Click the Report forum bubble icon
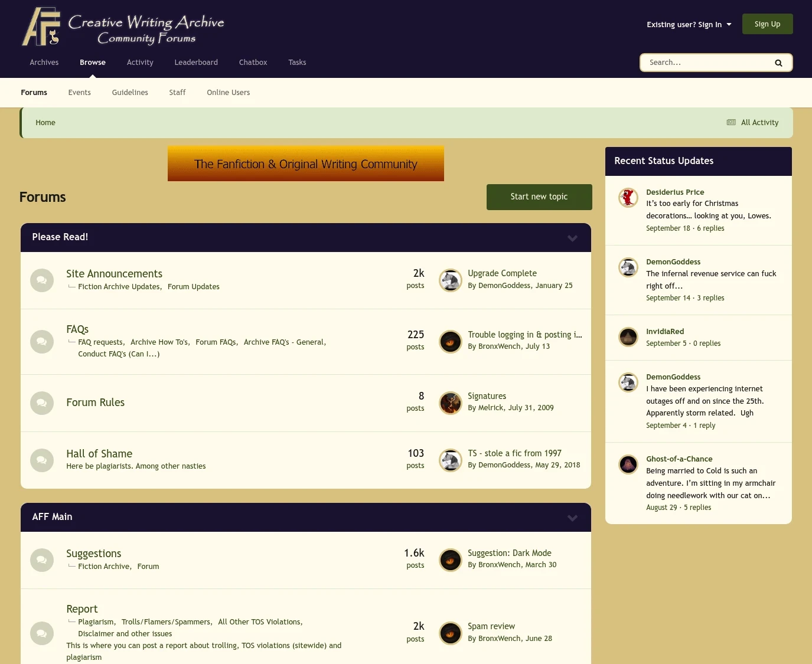The image size is (812, 664). coord(42,633)
